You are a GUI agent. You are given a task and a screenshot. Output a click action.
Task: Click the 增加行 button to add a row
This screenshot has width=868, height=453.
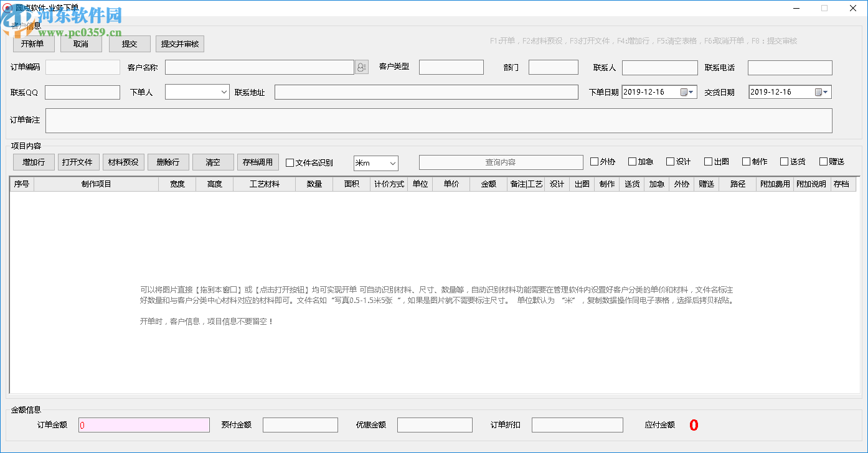coord(33,162)
